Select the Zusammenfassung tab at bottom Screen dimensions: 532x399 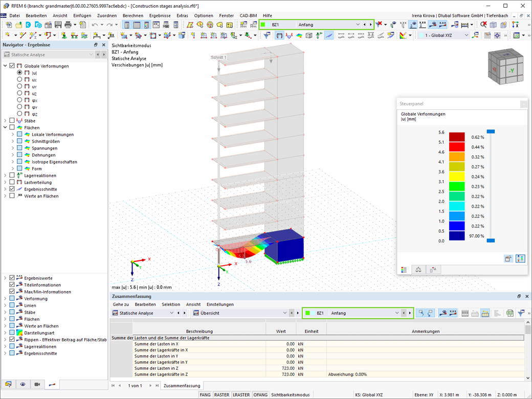pos(182,386)
